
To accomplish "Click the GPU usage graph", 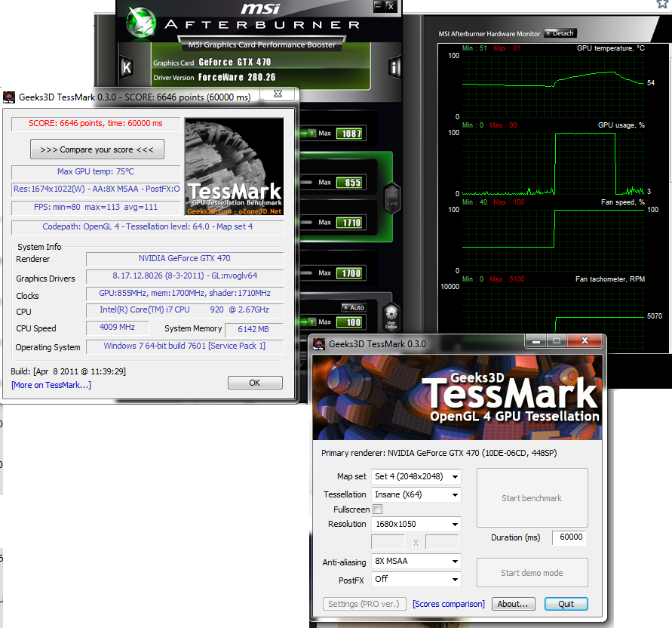I will pyautogui.click(x=553, y=163).
